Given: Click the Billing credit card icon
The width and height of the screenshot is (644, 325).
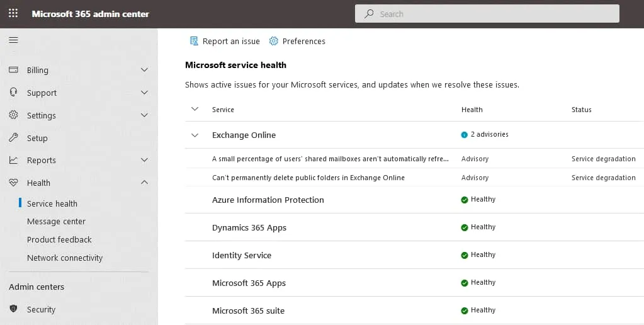Looking at the screenshot, I should 13,70.
